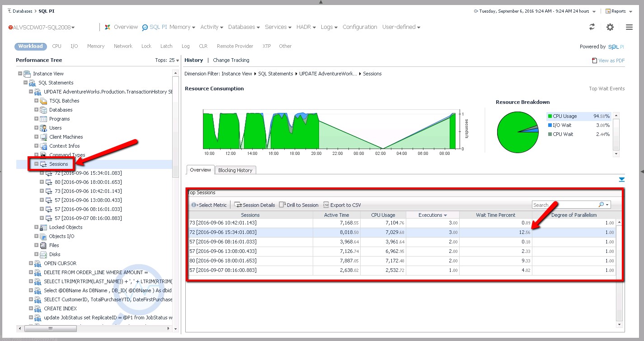Click the Overview icon in navigation bar
The width and height of the screenshot is (644, 341).
pyautogui.click(x=108, y=27)
